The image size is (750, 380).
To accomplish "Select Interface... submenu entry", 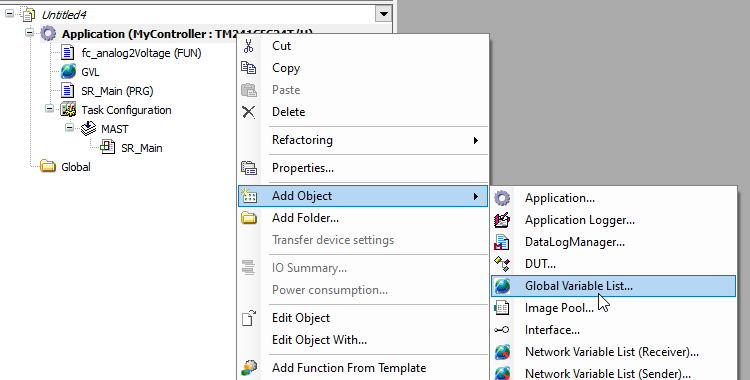I will coord(614,330).
